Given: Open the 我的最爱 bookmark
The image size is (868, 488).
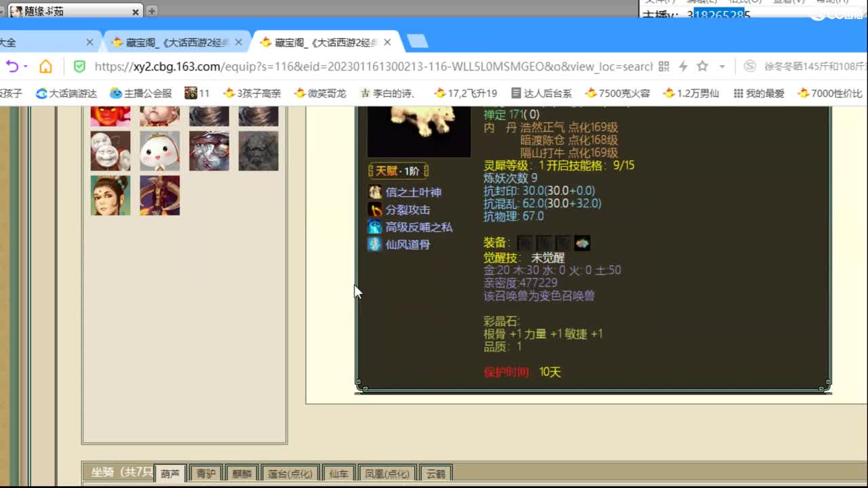Looking at the screenshot, I should 759,93.
